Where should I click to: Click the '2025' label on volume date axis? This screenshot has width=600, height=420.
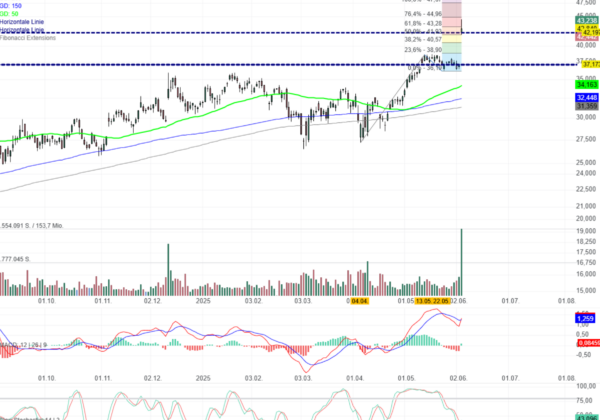click(203, 301)
